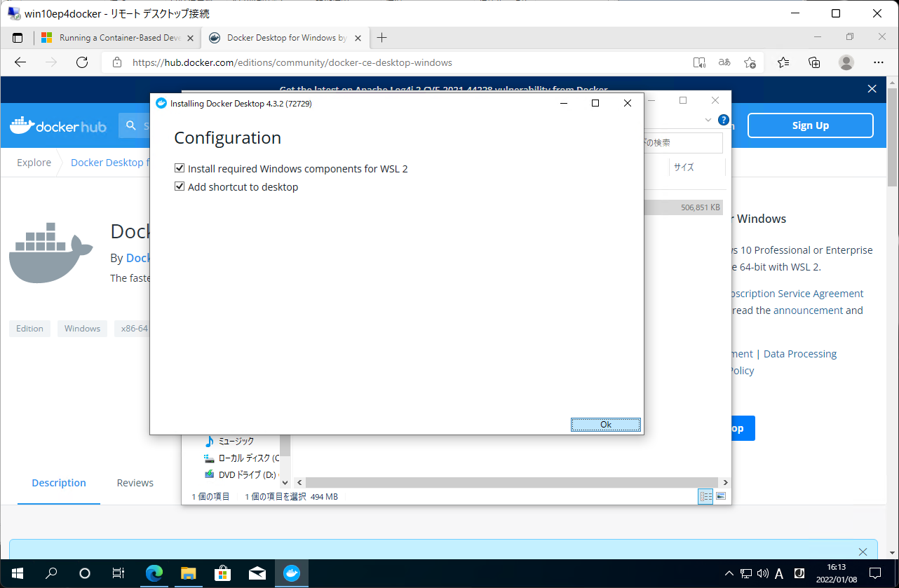Open the Explorer ribbon dropdown arrow

[x=708, y=119]
